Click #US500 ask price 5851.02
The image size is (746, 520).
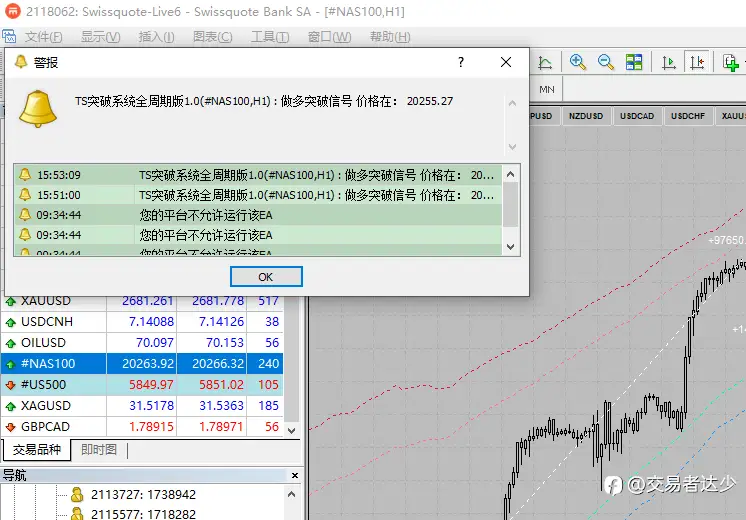click(x=221, y=384)
